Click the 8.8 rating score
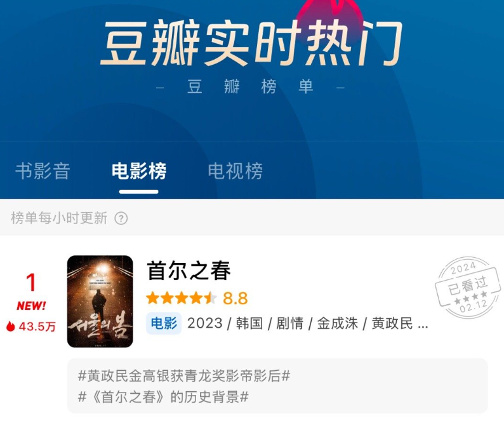The image size is (504, 428). pos(235,298)
